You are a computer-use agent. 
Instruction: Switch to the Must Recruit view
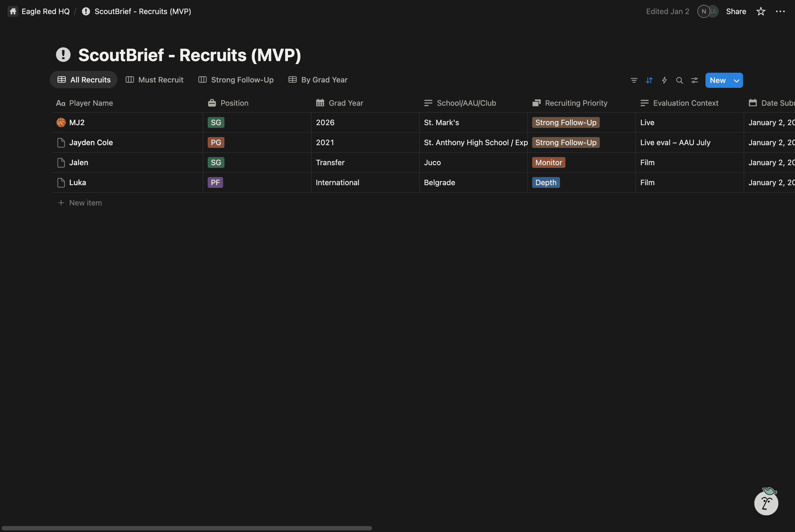[154, 79]
